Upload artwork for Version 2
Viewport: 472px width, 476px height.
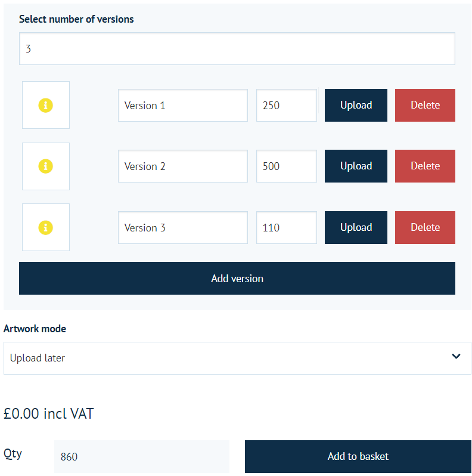point(356,166)
